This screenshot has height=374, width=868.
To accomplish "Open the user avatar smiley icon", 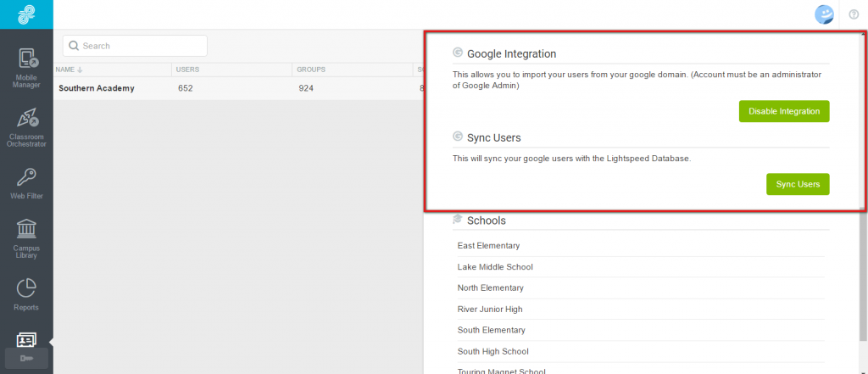I will [x=824, y=14].
